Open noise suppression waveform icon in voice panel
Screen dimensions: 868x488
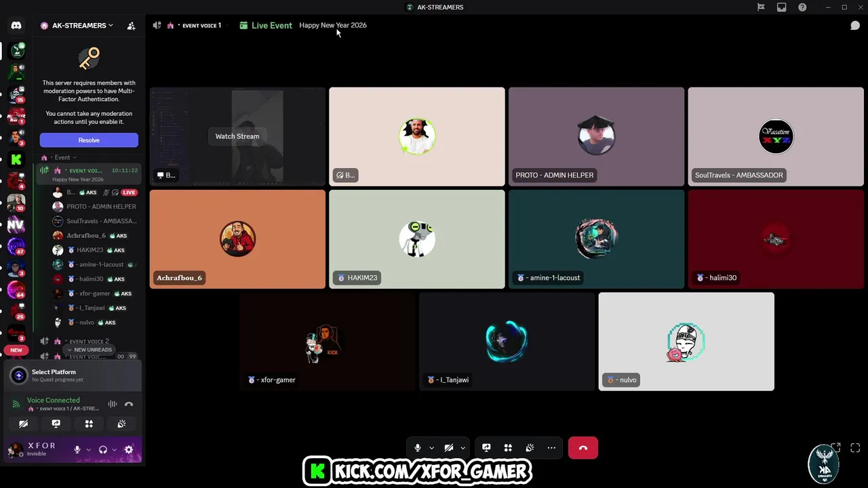113,405
